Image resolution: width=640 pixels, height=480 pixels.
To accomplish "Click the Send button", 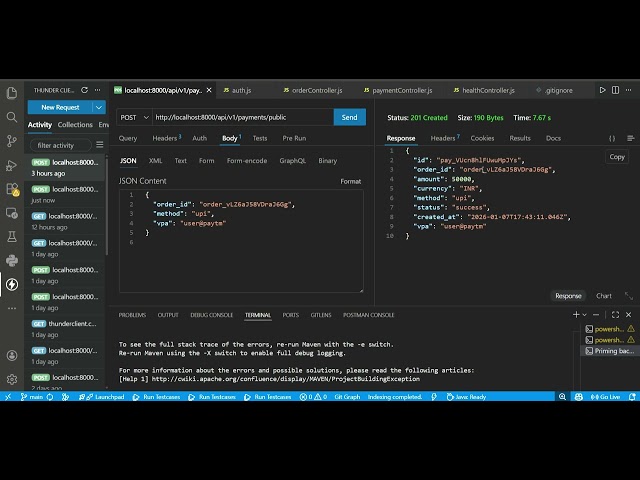I will (x=349, y=117).
